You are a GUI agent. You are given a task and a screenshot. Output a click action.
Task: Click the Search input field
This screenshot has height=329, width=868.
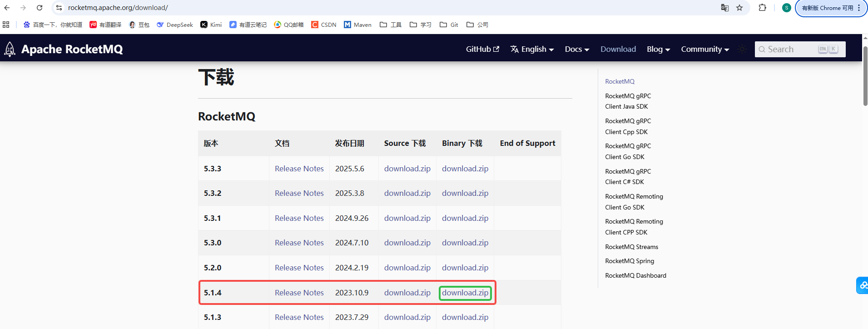click(x=800, y=49)
